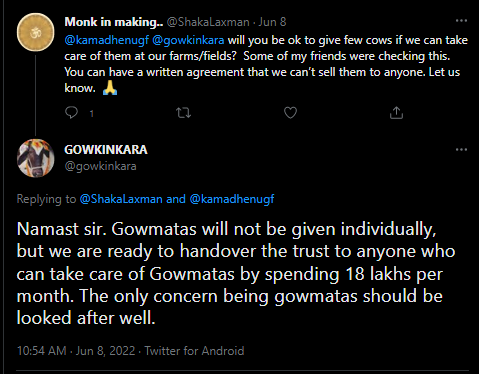Click the reply icon under the first tweet
Image resolution: width=479 pixels, height=374 pixels.
(x=71, y=113)
